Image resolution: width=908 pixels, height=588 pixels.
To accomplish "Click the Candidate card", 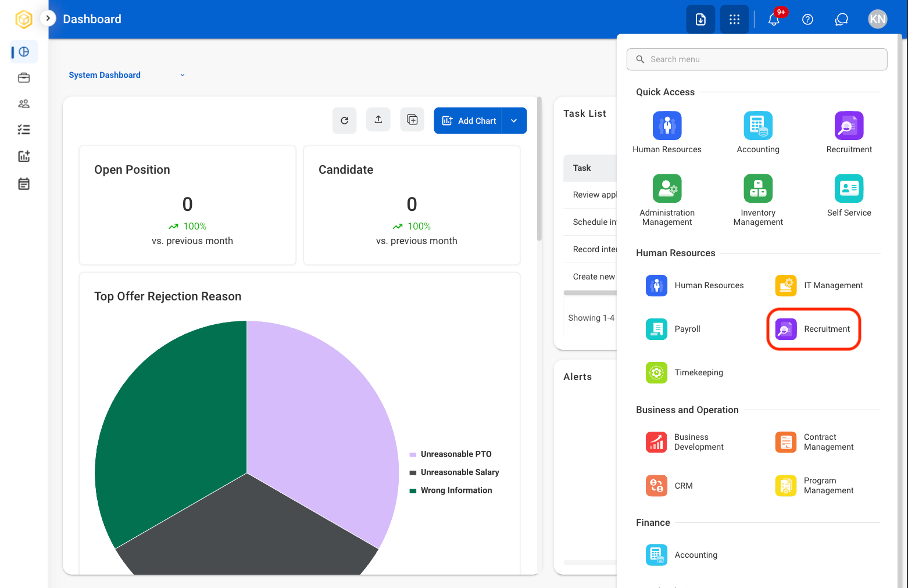I will point(412,205).
